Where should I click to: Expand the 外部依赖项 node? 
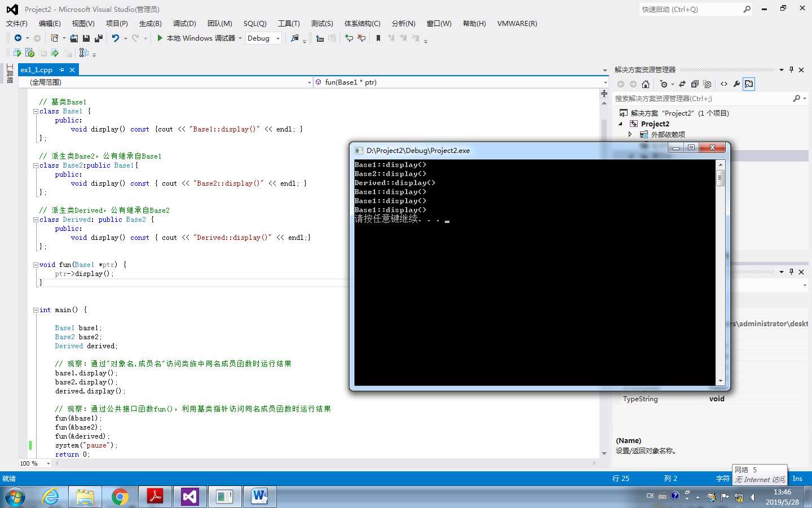[630, 134]
